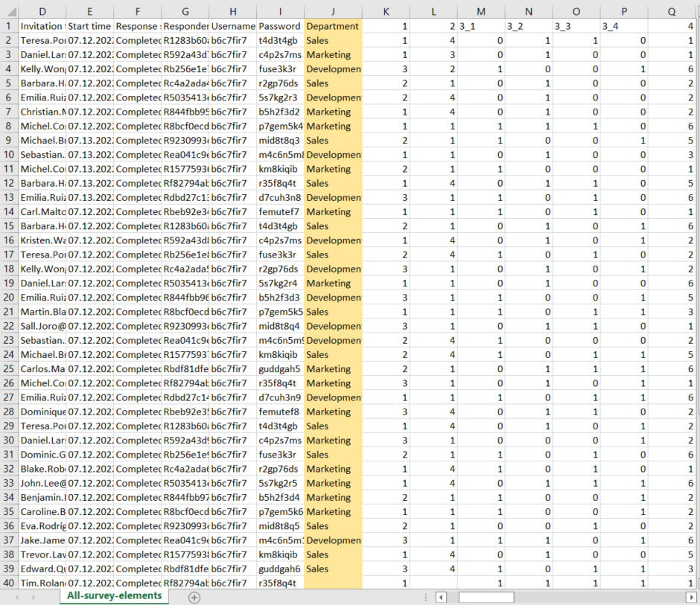Select the Username header cell
The width and height of the screenshot is (700, 605).
[232, 26]
